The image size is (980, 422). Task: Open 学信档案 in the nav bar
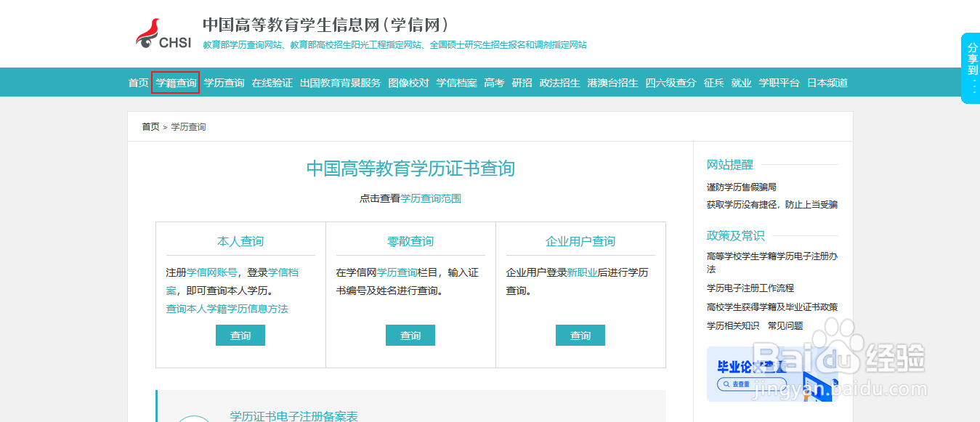(x=456, y=83)
